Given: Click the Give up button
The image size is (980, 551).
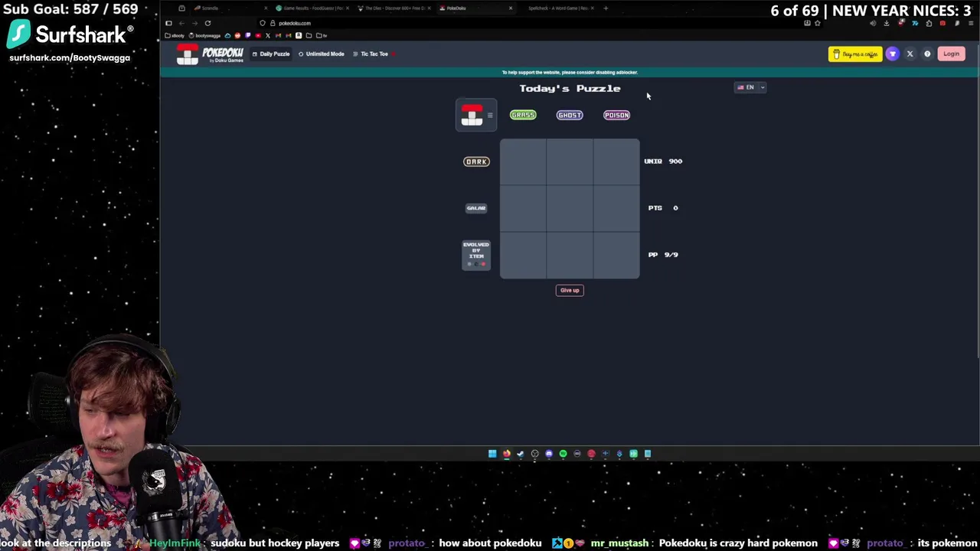Looking at the screenshot, I should 570,290.
